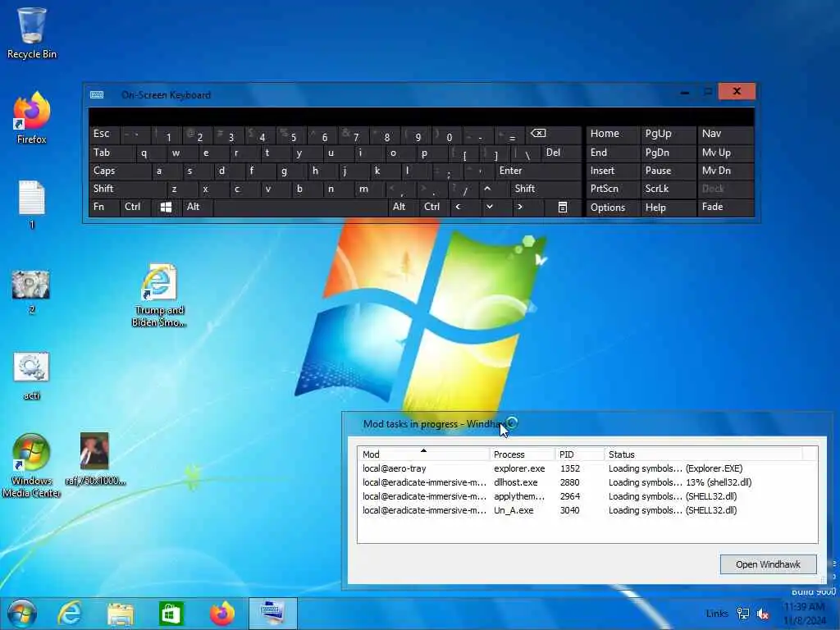Click the up arrow key on keyboard
840x630 pixels.
click(x=487, y=189)
